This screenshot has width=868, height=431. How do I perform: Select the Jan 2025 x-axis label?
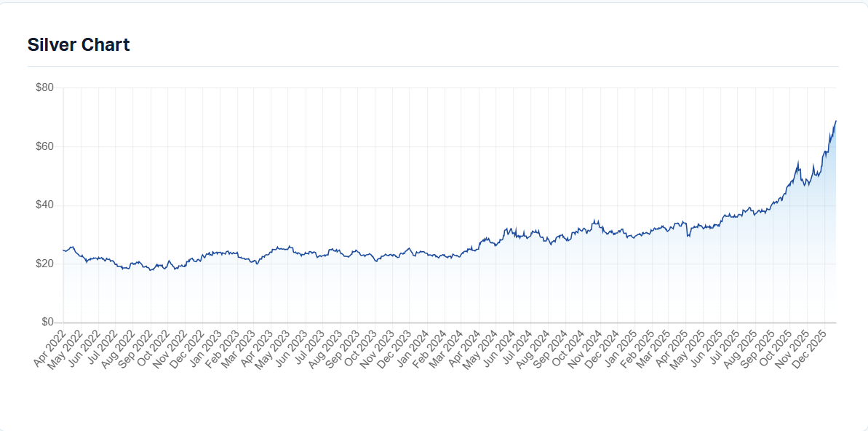tap(619, 348)
